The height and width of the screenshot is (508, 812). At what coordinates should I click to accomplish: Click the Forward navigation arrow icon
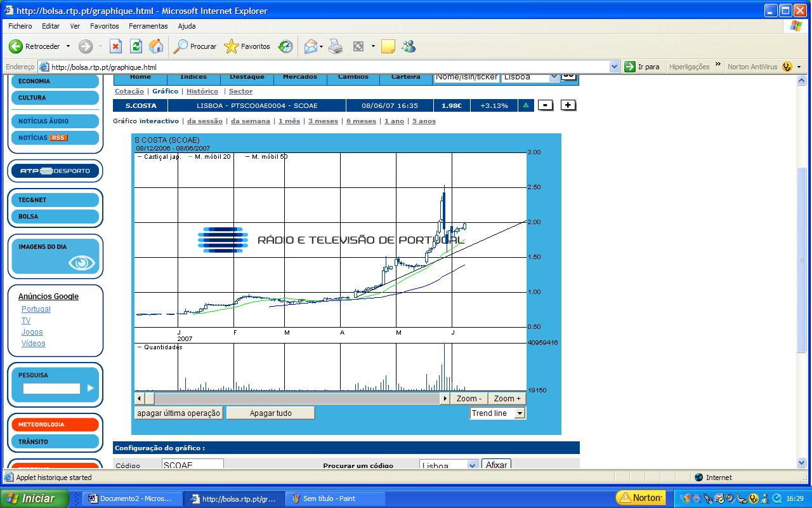86,46
